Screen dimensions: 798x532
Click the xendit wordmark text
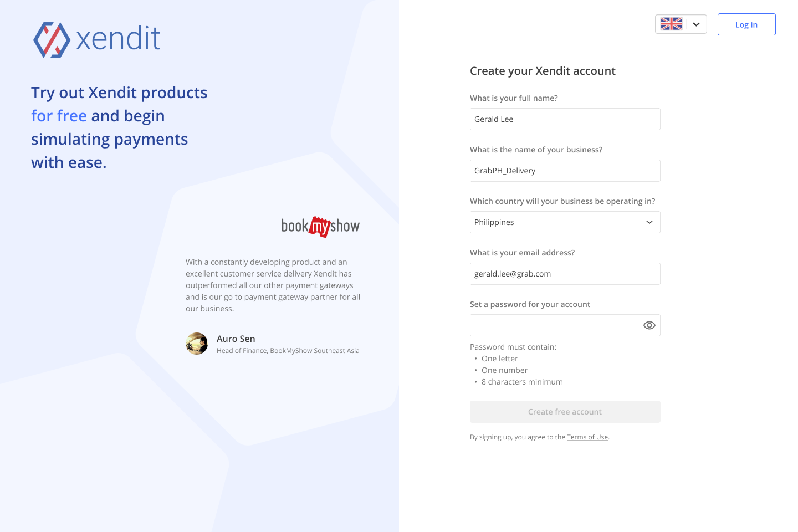pos(118,39)
